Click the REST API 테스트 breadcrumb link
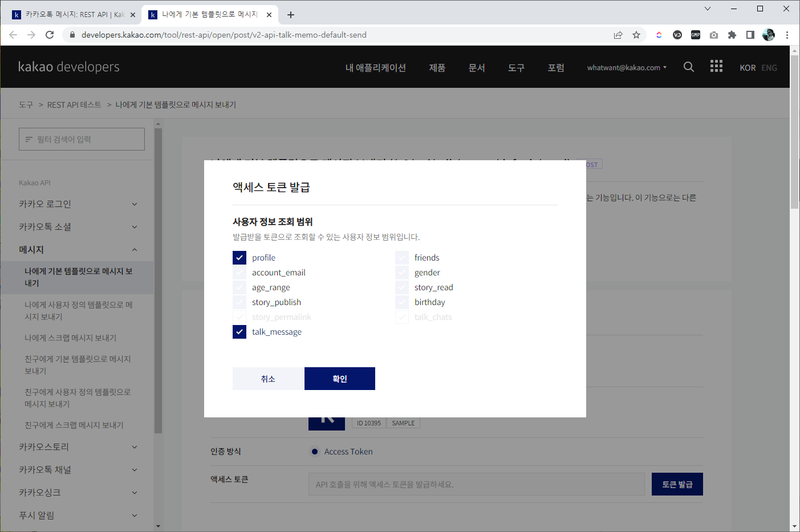The height and width of the screenshot is (532, 800). [74, 105]
